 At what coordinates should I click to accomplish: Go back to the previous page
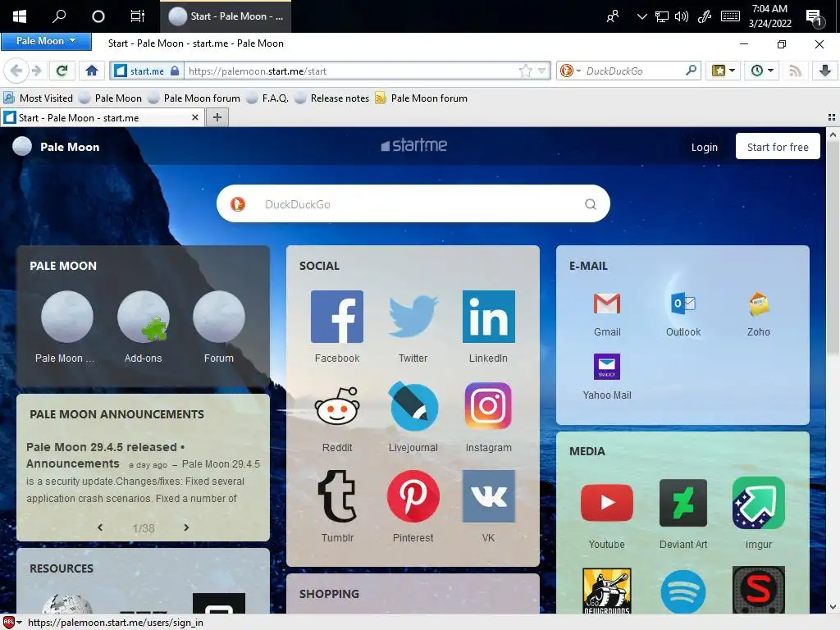pyautogui.click(x=16, y=71)
